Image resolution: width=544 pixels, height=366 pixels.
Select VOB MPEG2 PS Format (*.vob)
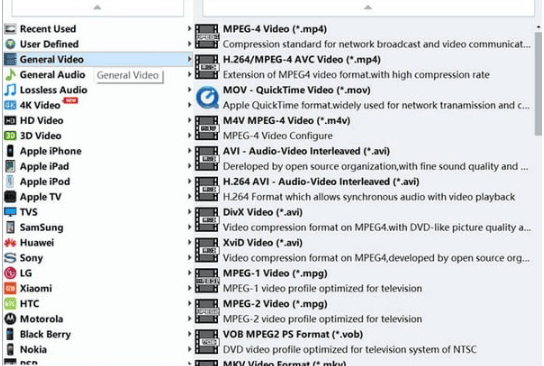tap(364, 342)
